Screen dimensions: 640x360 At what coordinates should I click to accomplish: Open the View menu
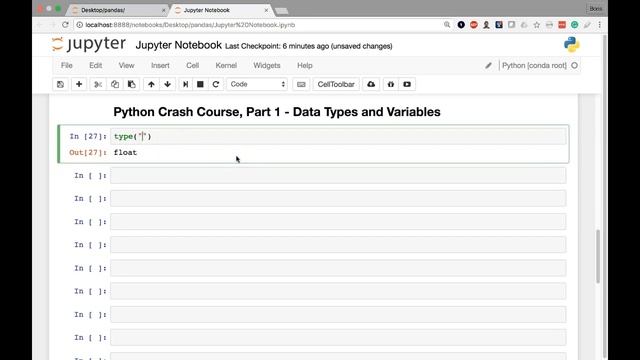coord(126,65)
